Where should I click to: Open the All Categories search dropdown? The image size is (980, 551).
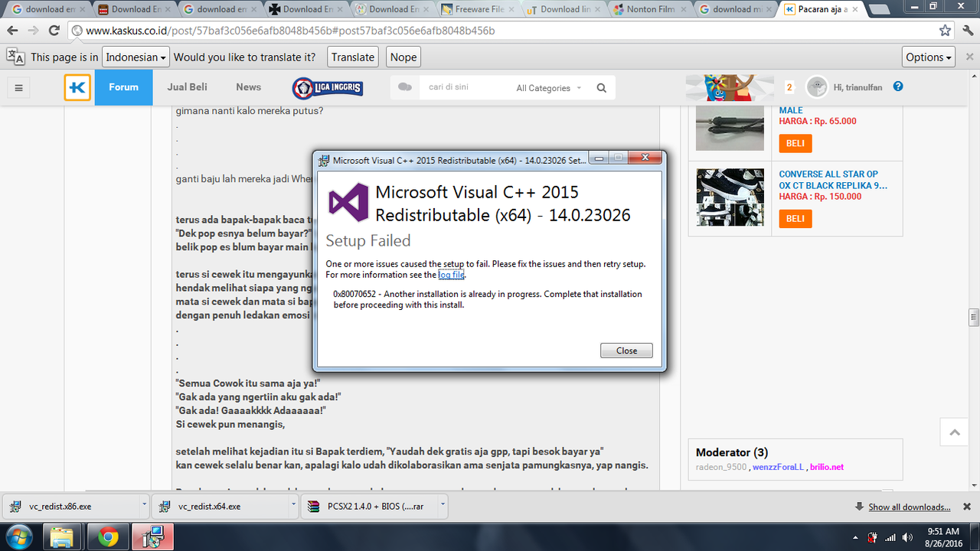[548, 88]
